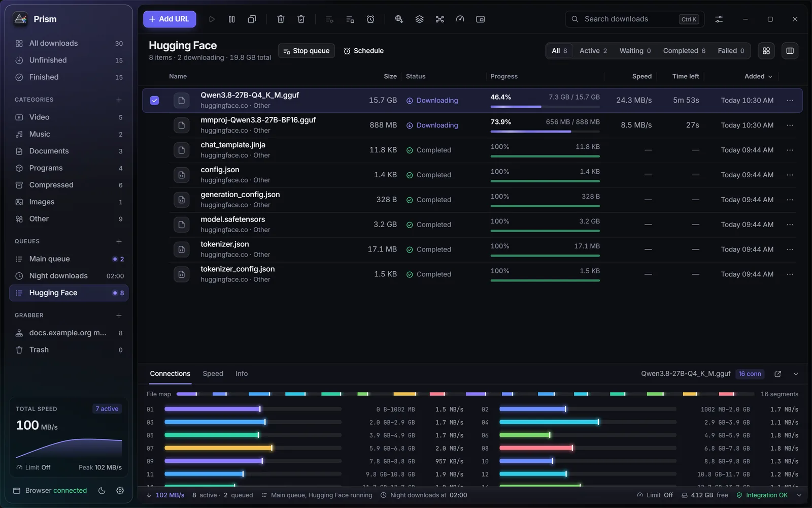Pop out the connections panel in new window

coord(777,374)
